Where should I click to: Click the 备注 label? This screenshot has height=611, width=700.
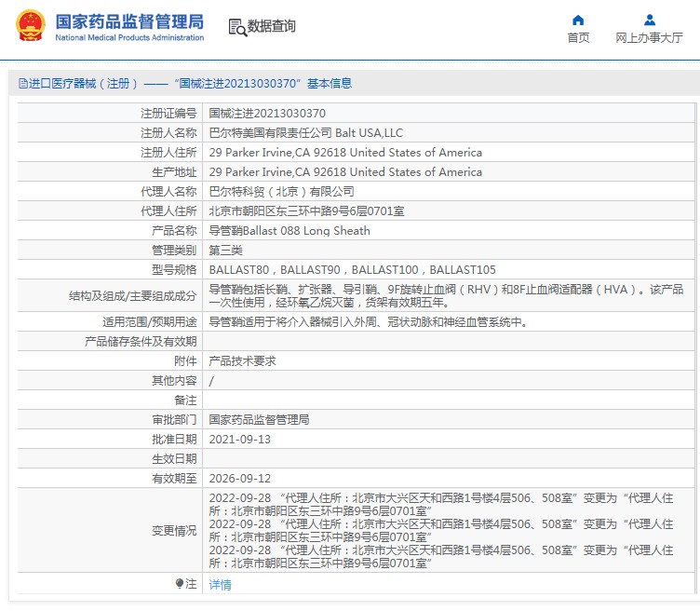(185, 401)
